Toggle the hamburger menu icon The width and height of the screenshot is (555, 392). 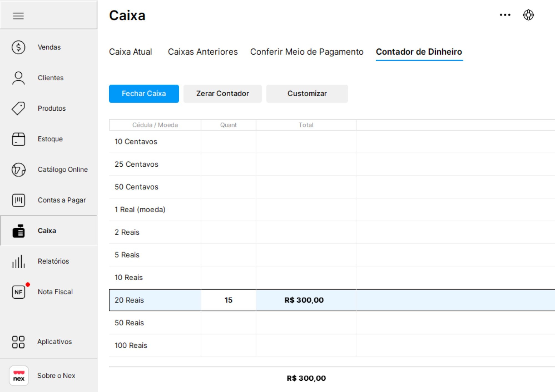click(18, 16)
